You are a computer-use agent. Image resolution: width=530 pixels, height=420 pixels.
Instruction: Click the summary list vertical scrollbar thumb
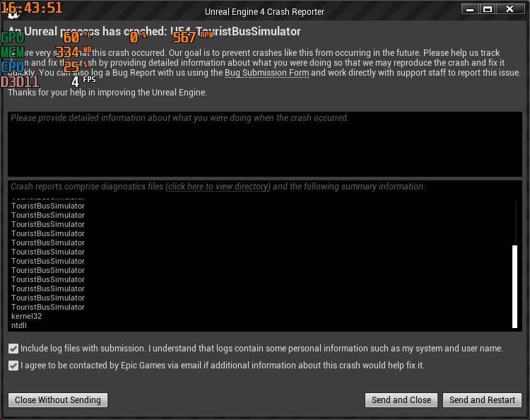tap(514, 286)
